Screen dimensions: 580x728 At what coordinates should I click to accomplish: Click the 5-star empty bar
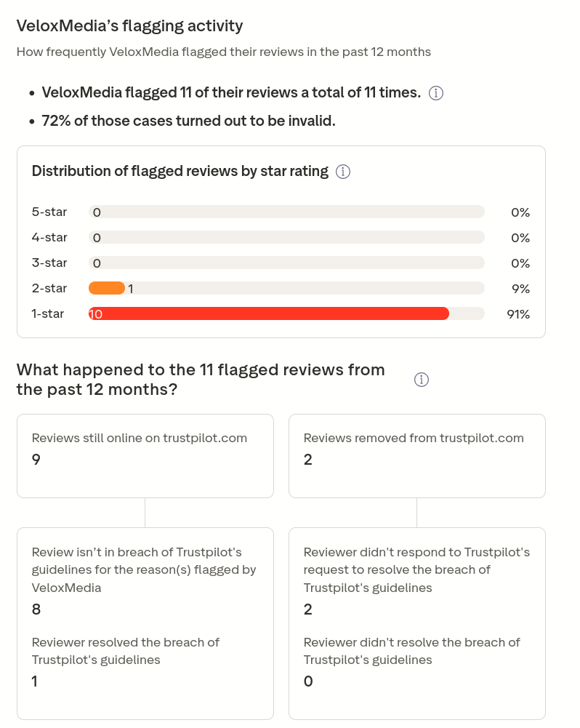(286, 212)
